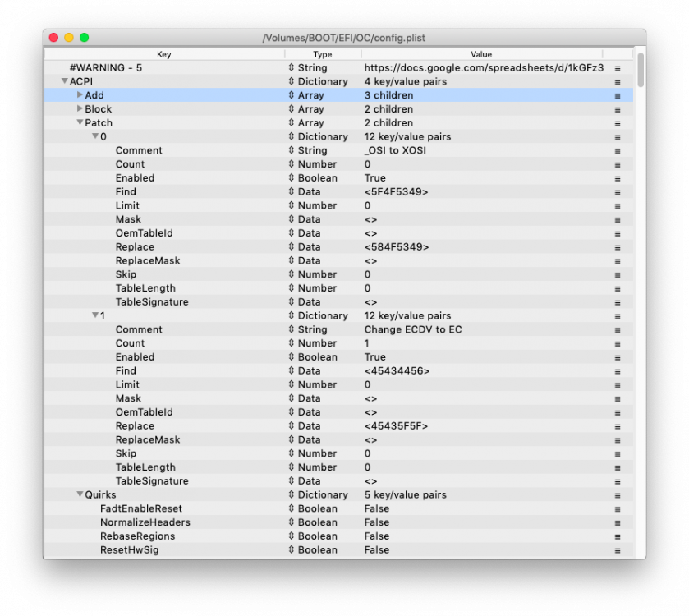Screen dimensions: 689x616
Task: Open row menu icon for _OSI to XOSI comment
Action: [618, 151]
